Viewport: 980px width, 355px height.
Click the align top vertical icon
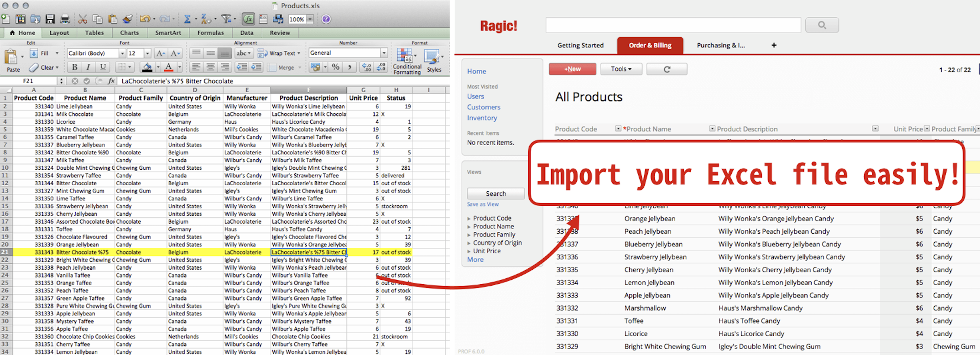tap(196, 53)
